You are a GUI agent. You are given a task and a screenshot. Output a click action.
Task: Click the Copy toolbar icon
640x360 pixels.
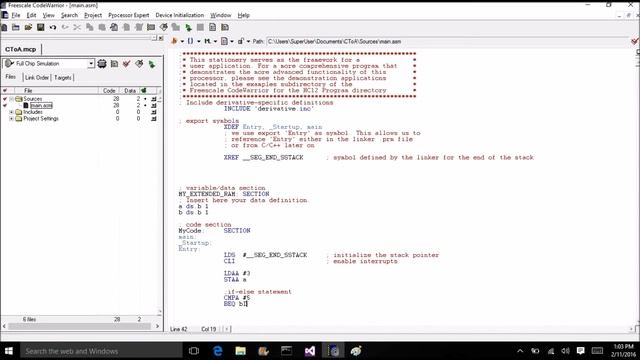point(89,27)
